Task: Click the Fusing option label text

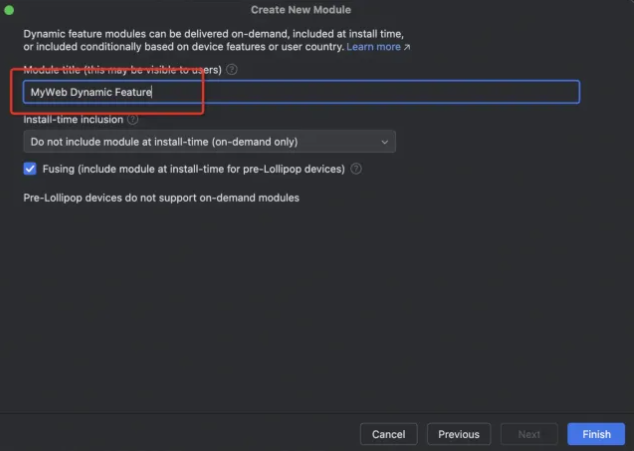Action: pos(192,169)
